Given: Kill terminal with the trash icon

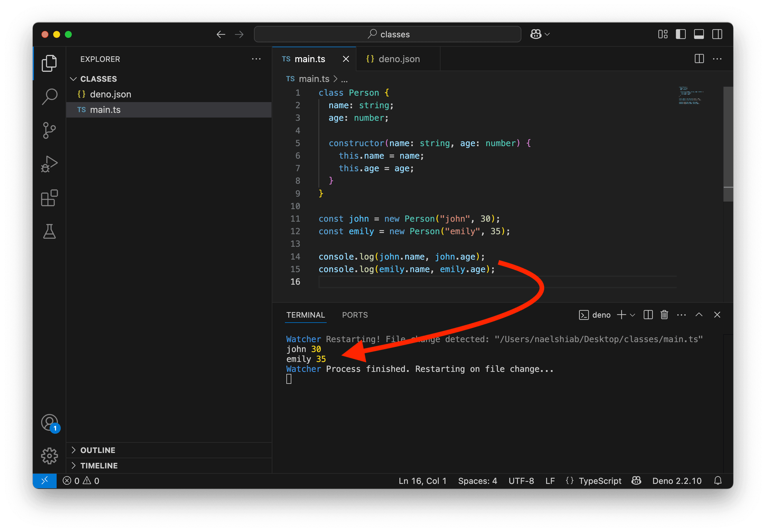Looking at the screenshot, I should tap(664, 315).
